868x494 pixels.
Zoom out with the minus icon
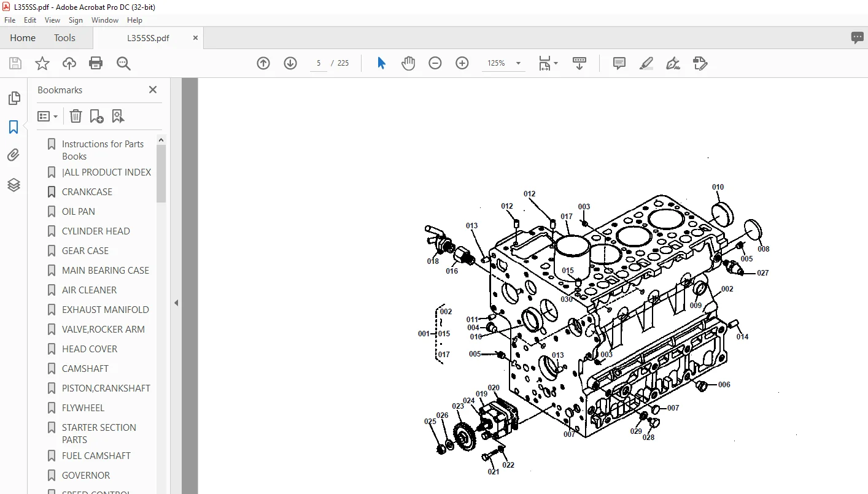click(435, 63)
